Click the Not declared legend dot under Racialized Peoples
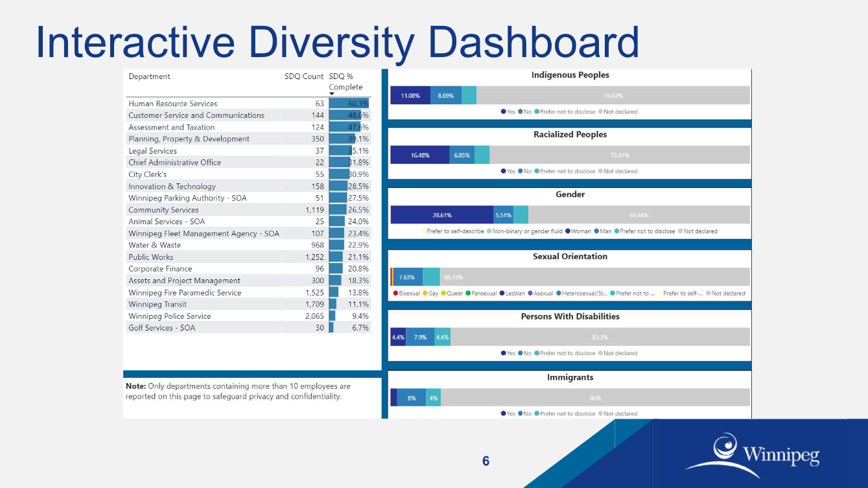 (602, 171)
